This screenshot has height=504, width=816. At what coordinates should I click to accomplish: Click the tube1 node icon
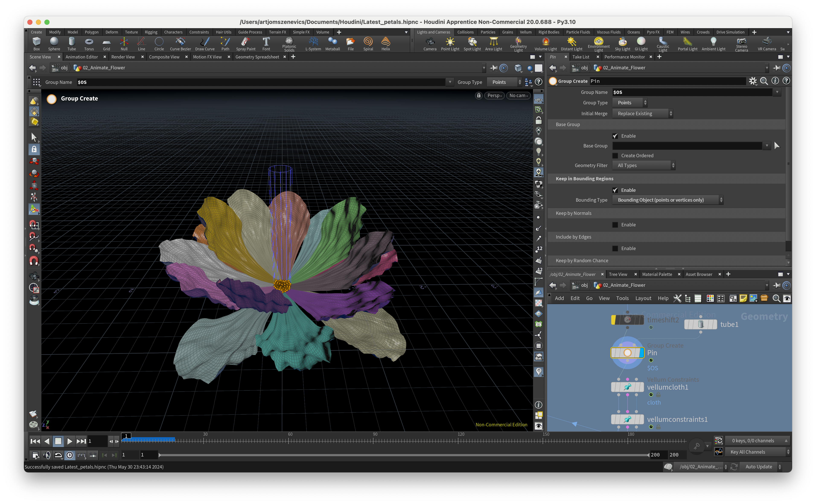tap(700, 324)
